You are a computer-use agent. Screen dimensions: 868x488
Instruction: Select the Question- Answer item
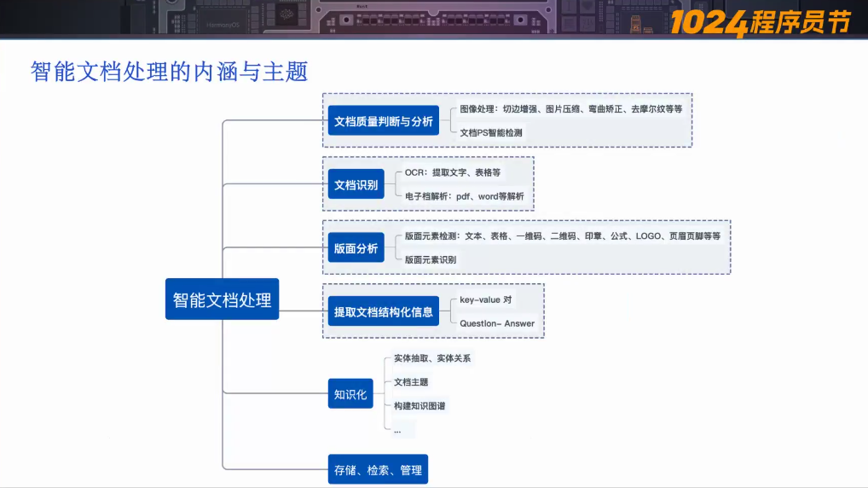tap(497, 323)
